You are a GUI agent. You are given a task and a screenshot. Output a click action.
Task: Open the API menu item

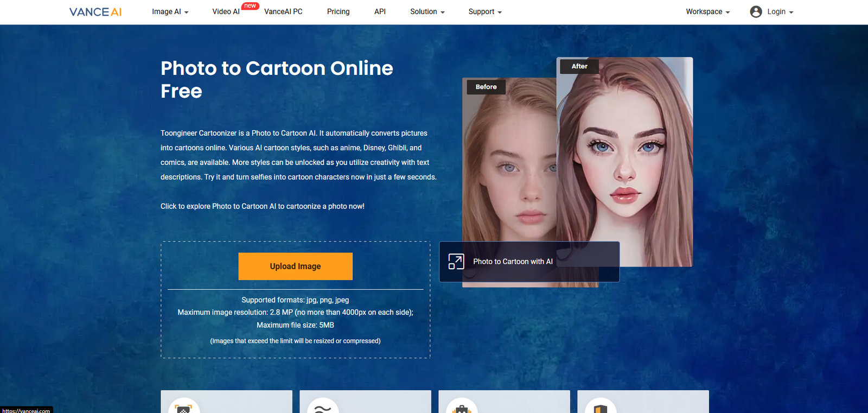[x=380, y=12]
